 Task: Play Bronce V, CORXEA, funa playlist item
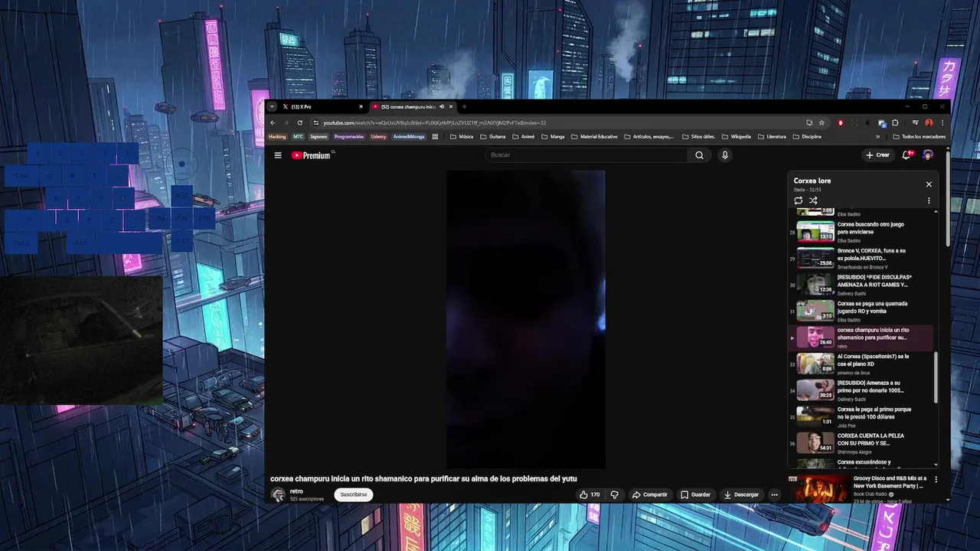861,258
